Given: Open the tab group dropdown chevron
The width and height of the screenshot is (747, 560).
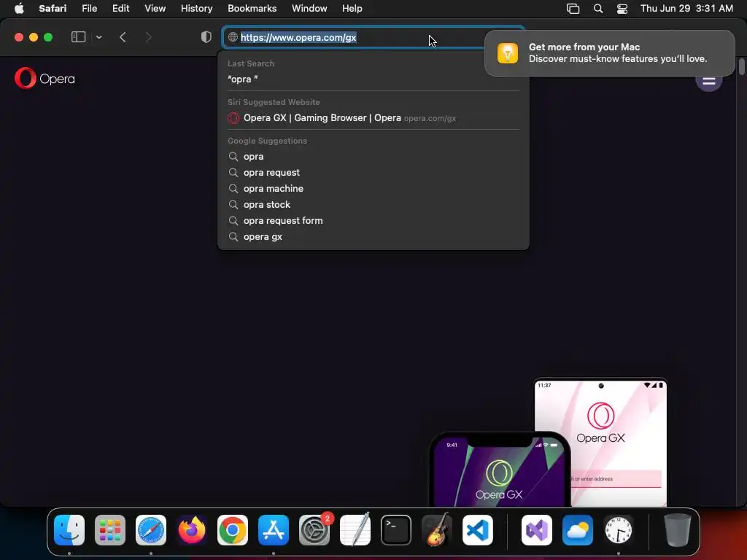Looking at the screenshot, I should coord(98,37).
